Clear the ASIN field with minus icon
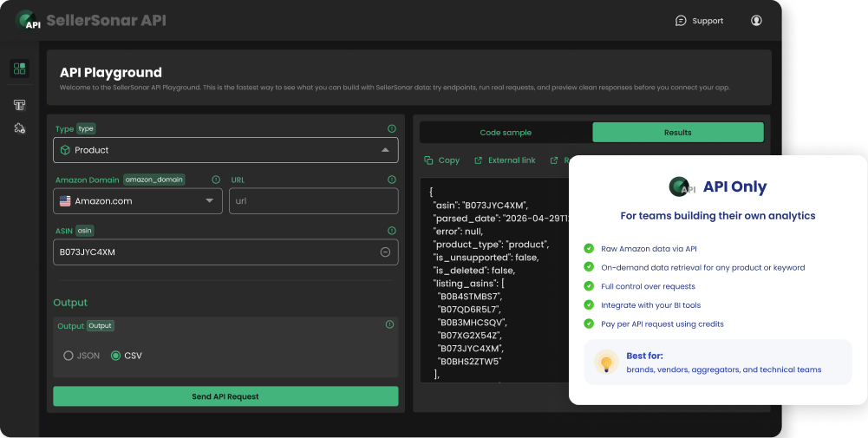This screenshot has width=868, height=438. (x=385, y=252)
